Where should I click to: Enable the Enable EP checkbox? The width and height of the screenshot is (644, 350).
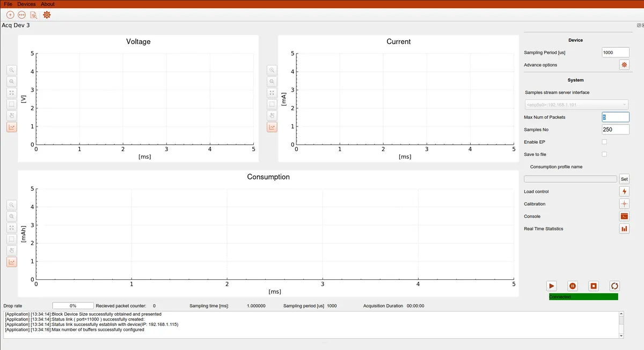point(604,142)
